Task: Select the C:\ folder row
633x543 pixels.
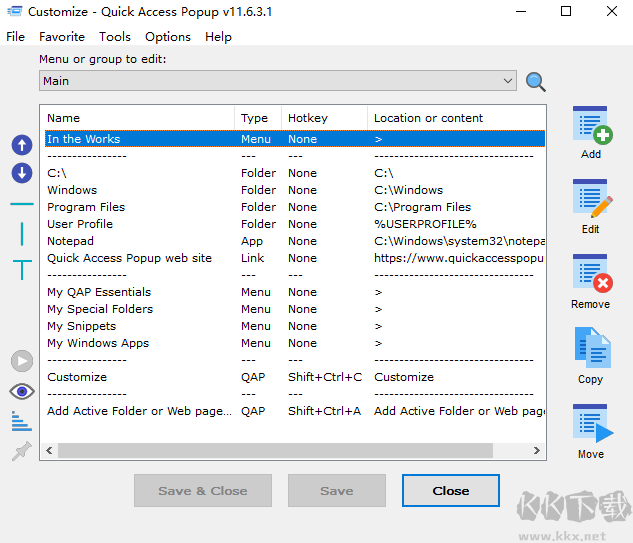Action: tap(295, 173)
